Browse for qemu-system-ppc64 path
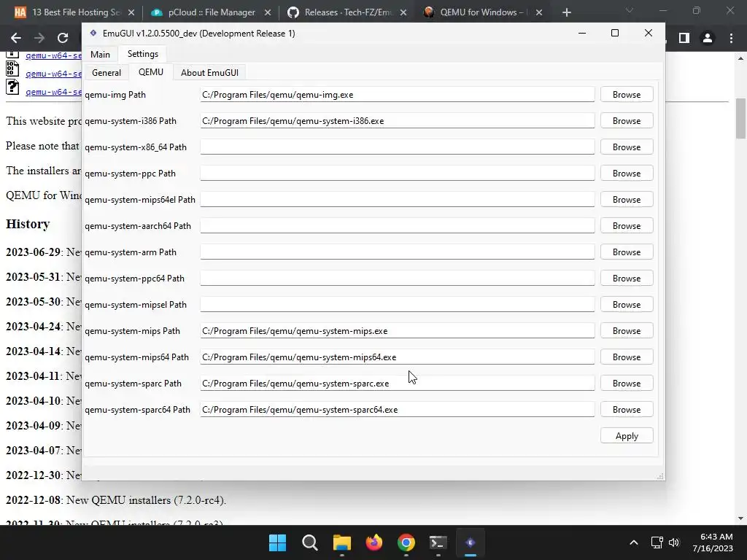 (627, 278)
